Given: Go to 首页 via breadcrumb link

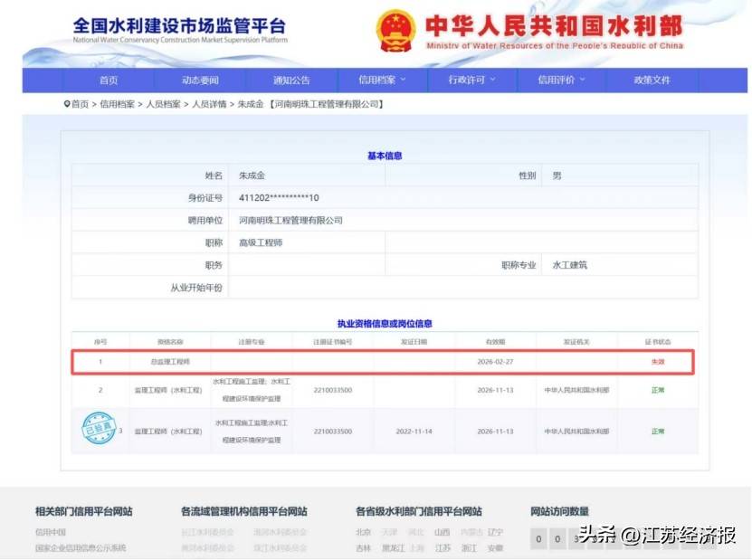Looking at the screenshot, I should tap(81, 104).
